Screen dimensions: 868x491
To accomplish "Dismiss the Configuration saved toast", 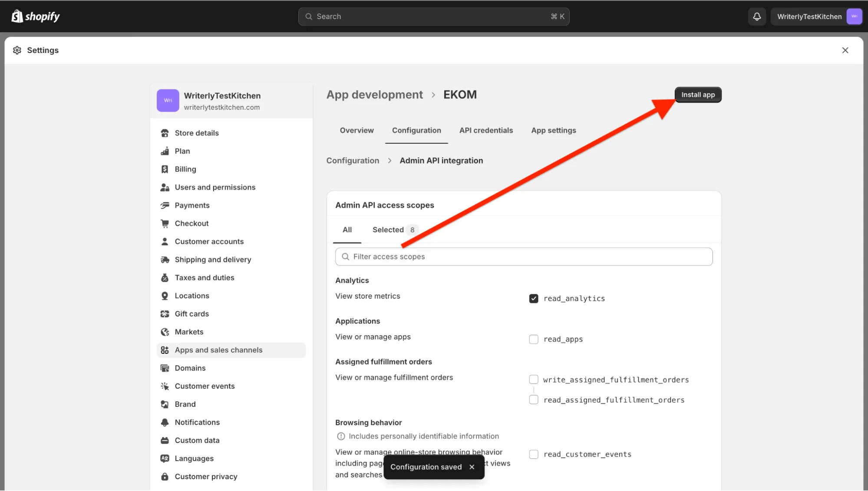I will pyautogui.click(x=472, y=467).
